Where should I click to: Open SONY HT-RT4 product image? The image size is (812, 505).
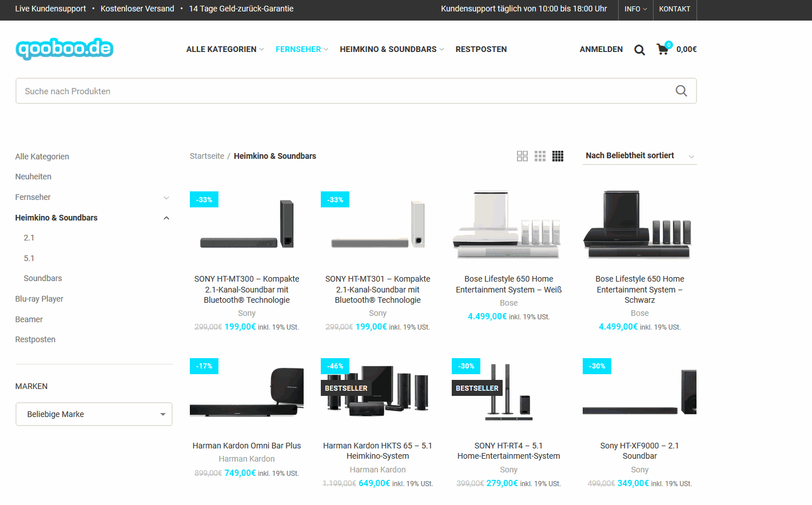(x=508, y=392)
